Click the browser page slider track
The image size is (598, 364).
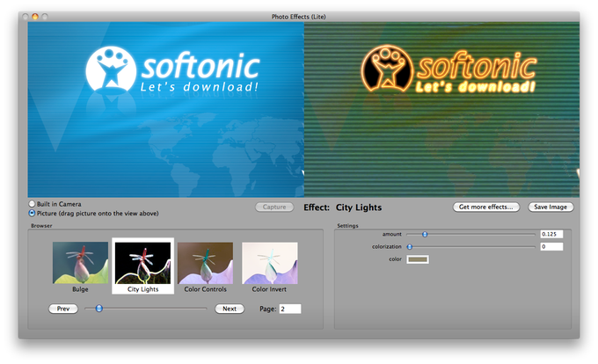point(146,309)
